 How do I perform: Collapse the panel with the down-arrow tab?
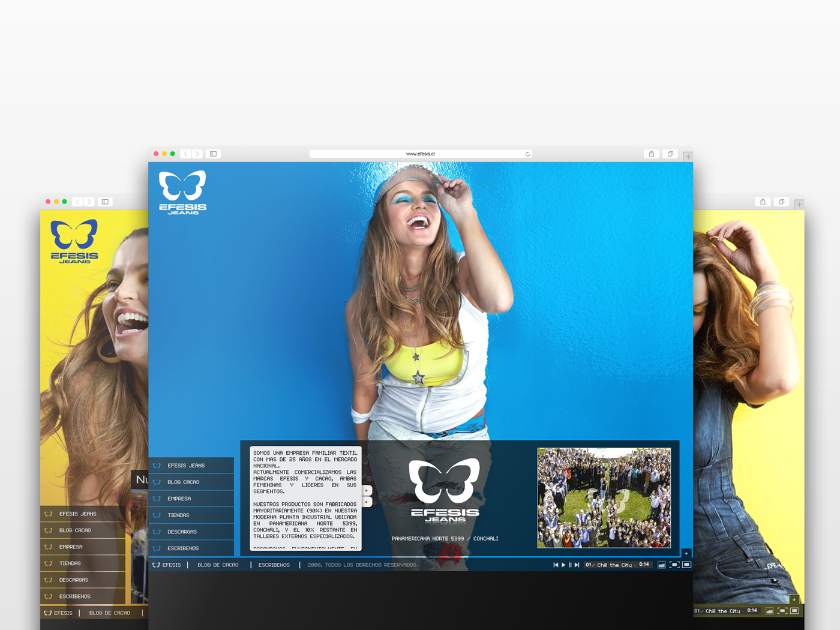tap(686, 553)
